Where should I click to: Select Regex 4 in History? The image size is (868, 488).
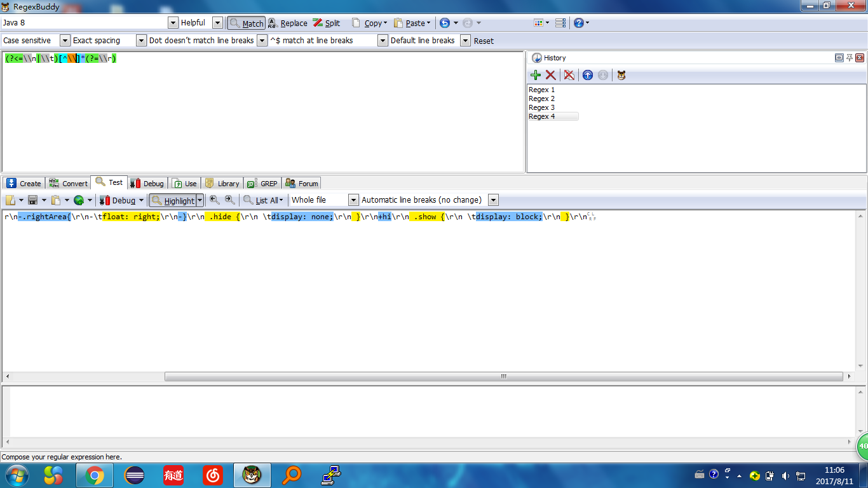(x=553, y=116)
